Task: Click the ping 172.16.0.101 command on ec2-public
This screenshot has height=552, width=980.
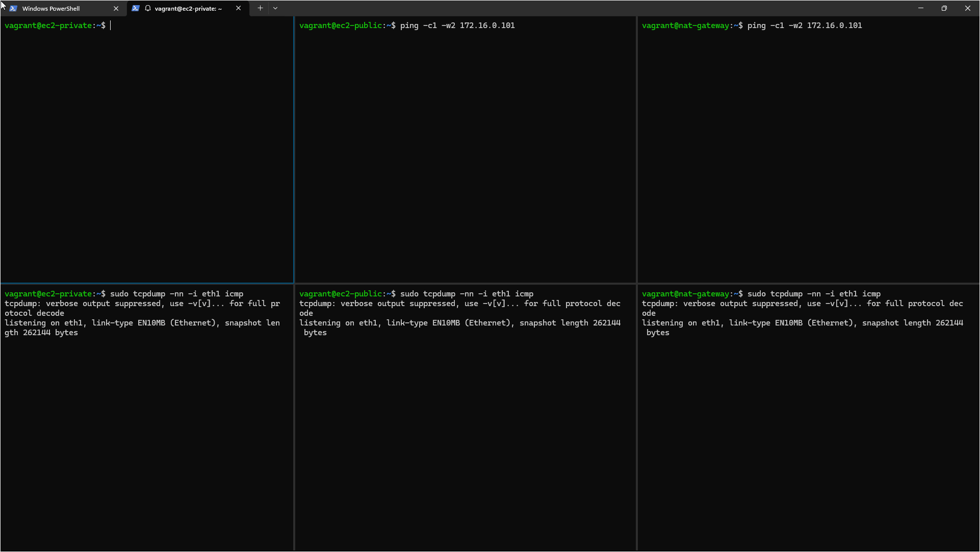Action: coord(457,26)
